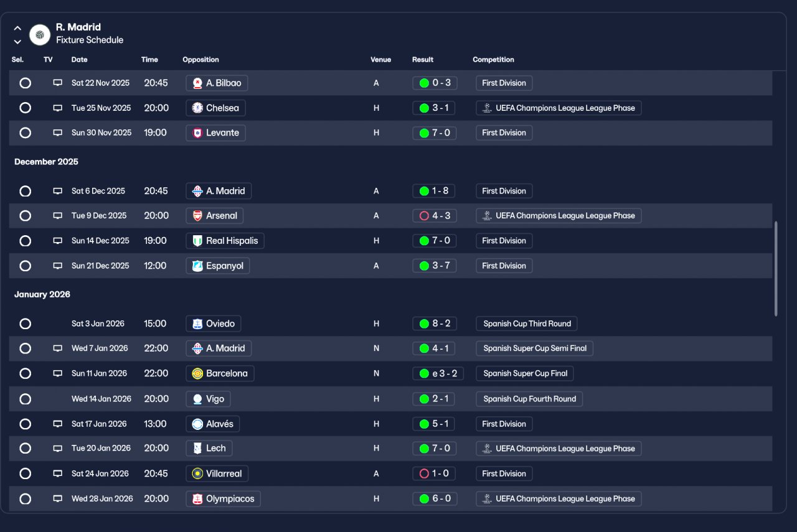Click the TV icon for the Olympiacos fixture

[x=58, y=498]
